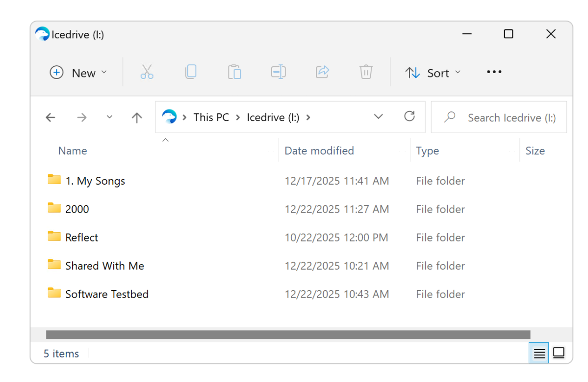
Task: Click the Share icon in toolbar
Action: click(x=322, y=72)
